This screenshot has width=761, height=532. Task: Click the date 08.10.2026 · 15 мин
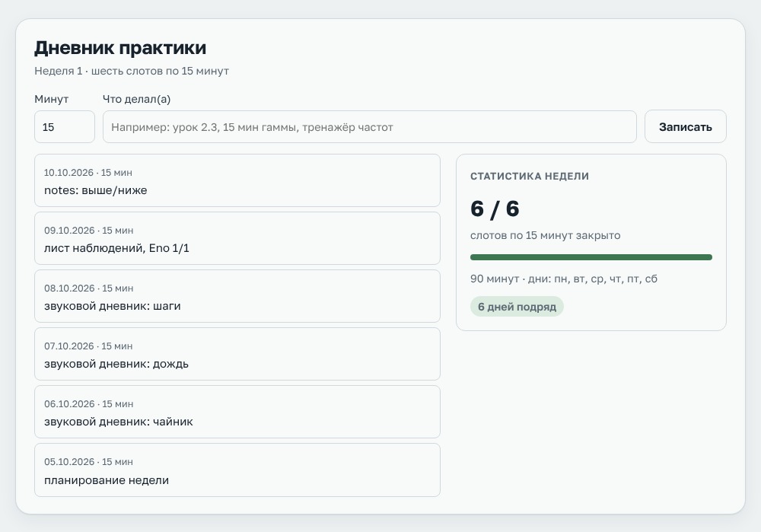[88, 288]
